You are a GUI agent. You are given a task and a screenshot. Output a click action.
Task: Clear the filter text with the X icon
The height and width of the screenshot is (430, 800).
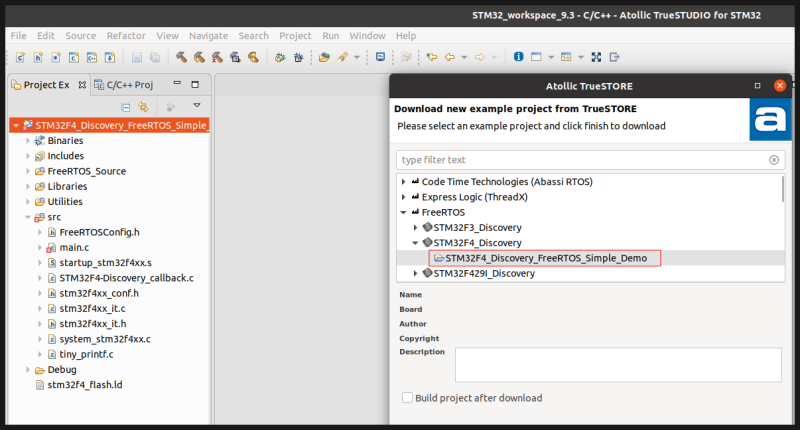[x=774, y=160]
